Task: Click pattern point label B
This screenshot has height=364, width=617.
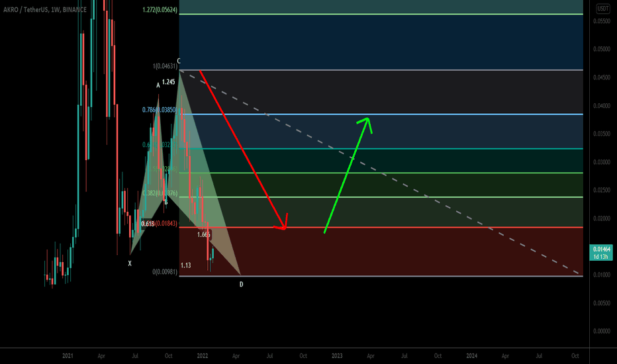Action: click(x=166, y=203)
